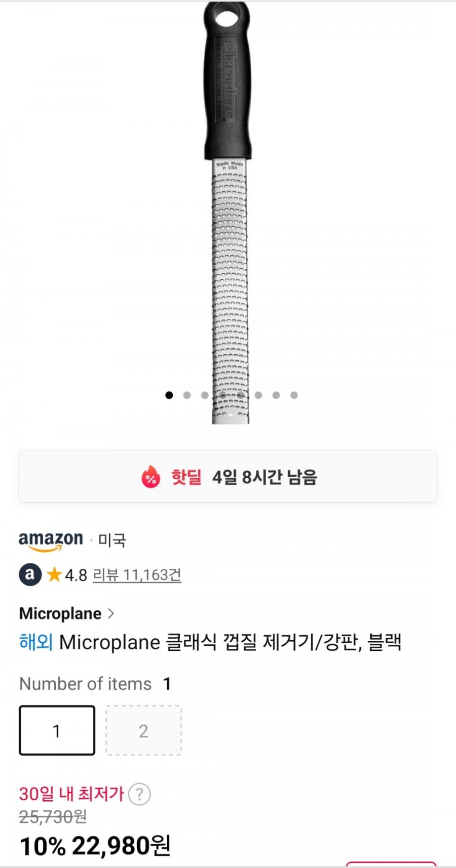This screenshot has width=456, height=868.
Task: Tap the 30일 내 최저가 label
Action: [71, 794]
